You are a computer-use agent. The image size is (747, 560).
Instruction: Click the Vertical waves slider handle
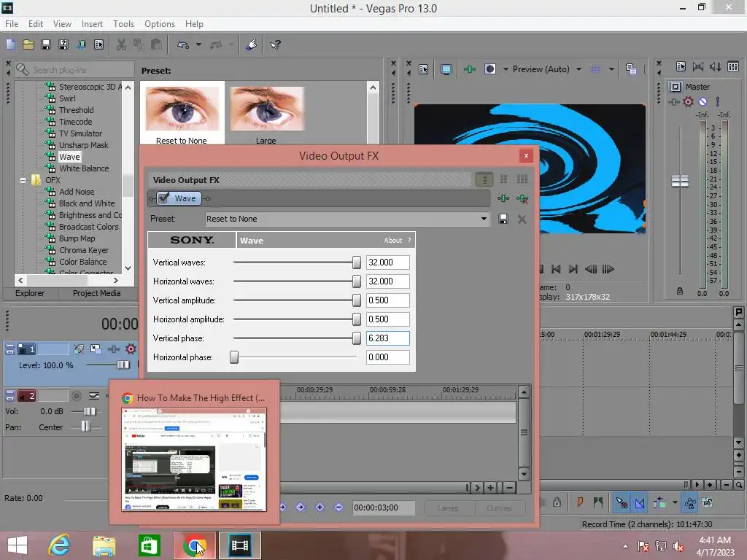[356, 262]
